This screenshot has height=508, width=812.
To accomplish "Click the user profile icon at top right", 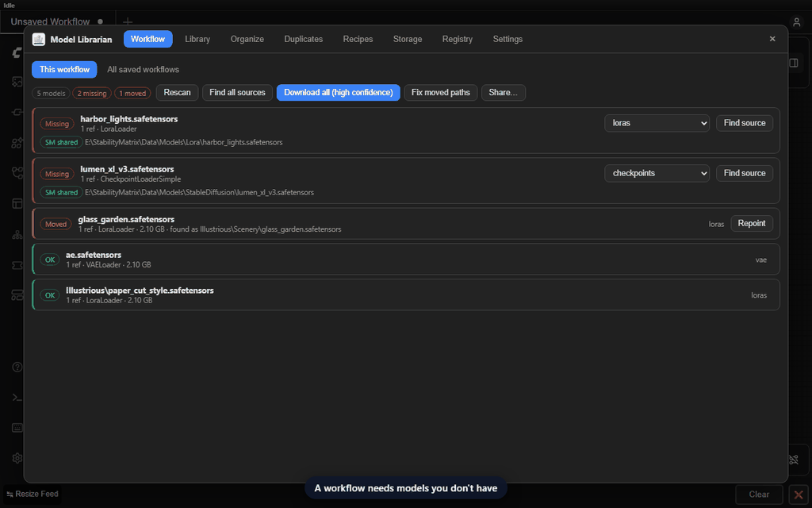I will point(796,21).
